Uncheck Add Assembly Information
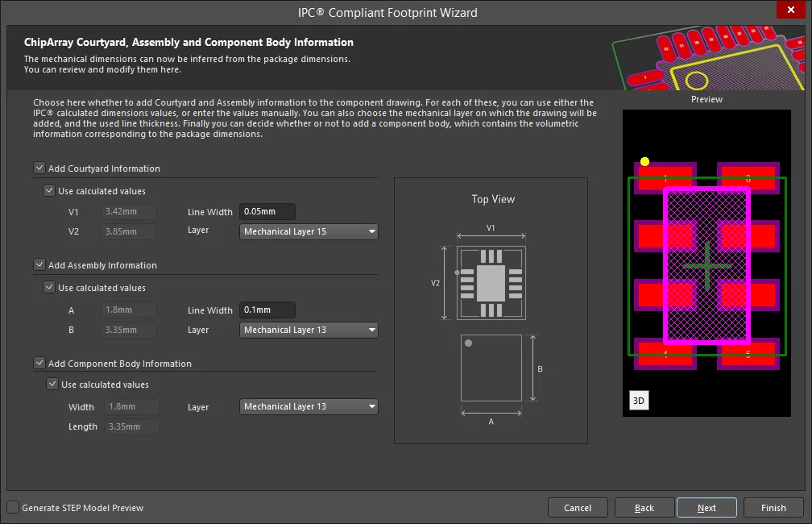The height and width of the screenshot is (524, 812). click(39, 265)
